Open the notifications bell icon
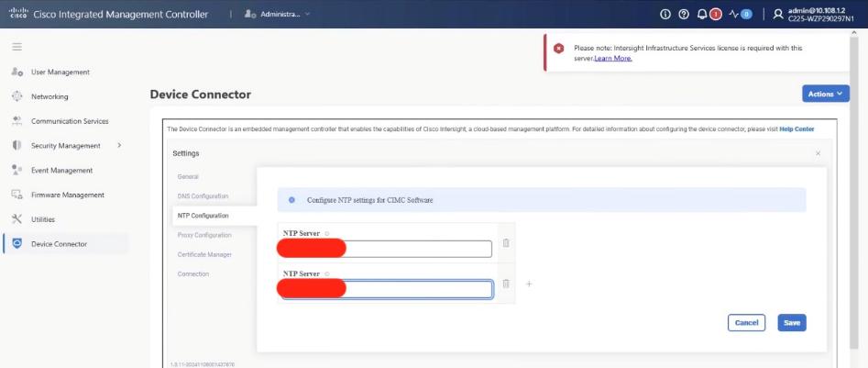868x368 pixels. 702,15
